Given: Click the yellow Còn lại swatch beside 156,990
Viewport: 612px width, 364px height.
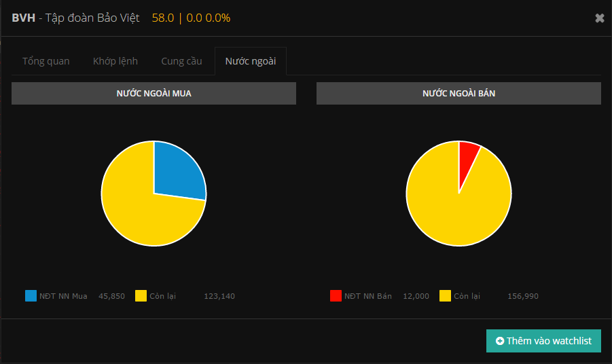Looking at the screenshot, I should tap(446, 296).
